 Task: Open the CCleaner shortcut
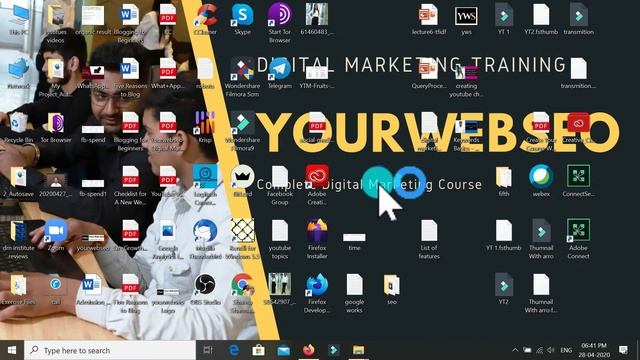205,20
